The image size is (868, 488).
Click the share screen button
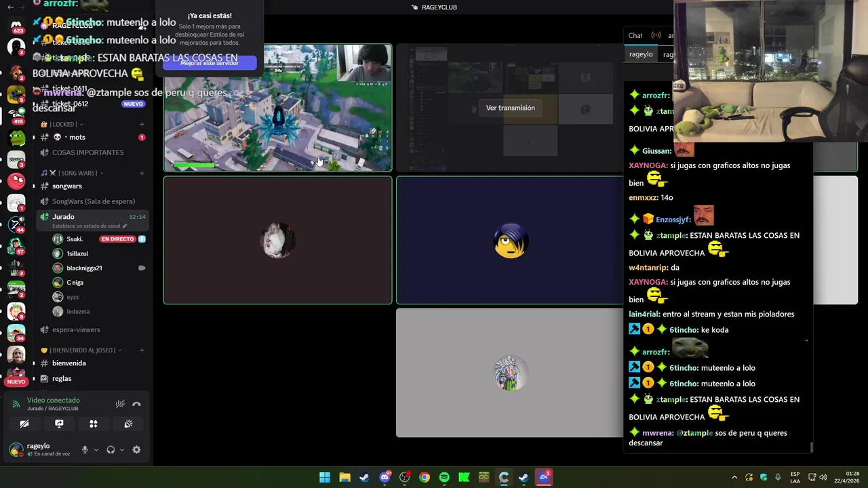click(59, 424)
